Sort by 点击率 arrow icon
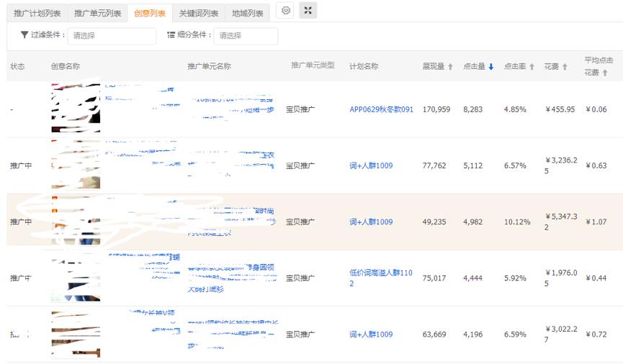Viewport: 623px width, 364px height. (x=532, y=67)
